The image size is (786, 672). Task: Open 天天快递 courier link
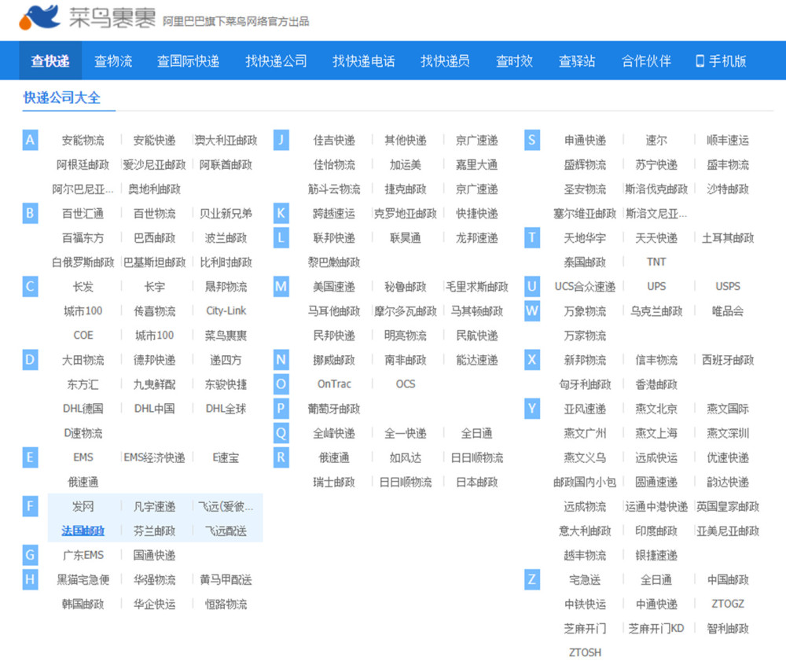656,238
